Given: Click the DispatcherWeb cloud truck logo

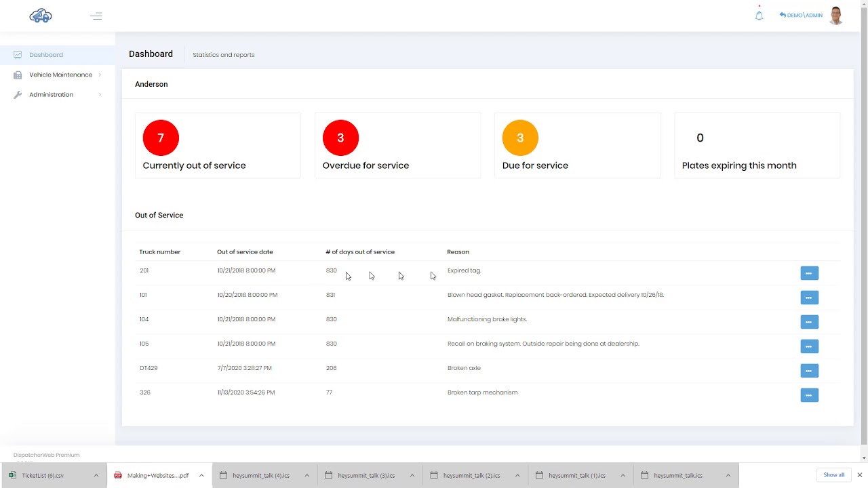Looking at the screenshot, I should coord(41,16).
